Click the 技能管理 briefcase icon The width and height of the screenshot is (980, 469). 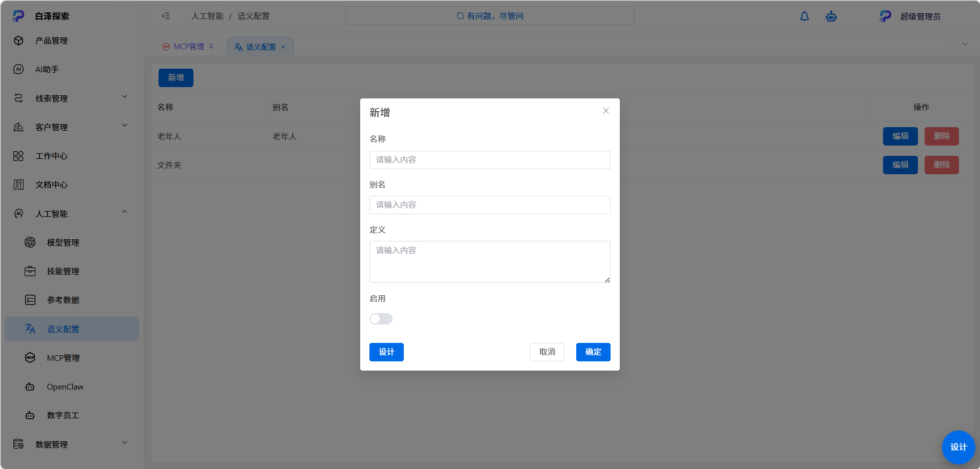coord(30,271)
